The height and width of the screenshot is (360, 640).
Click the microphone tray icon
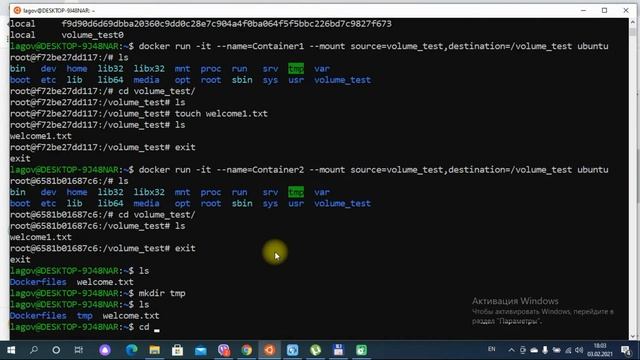click(x=545, y=350)
